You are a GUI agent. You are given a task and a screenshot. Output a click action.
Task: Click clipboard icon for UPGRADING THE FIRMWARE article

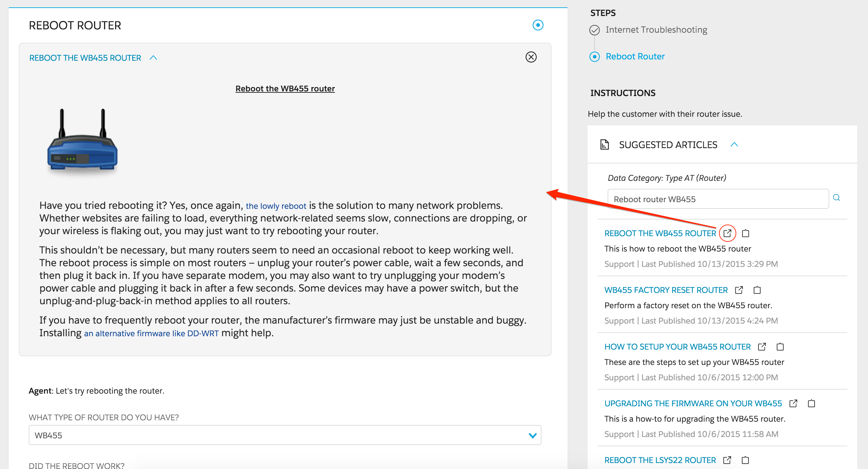[811, 403]
